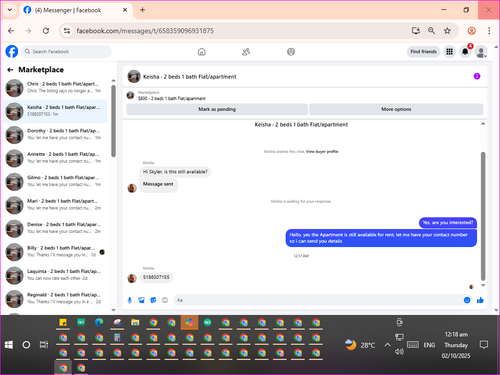Open the Windows Start menu
Viewport: 500px width, 375px height.
tap(9, 345)
